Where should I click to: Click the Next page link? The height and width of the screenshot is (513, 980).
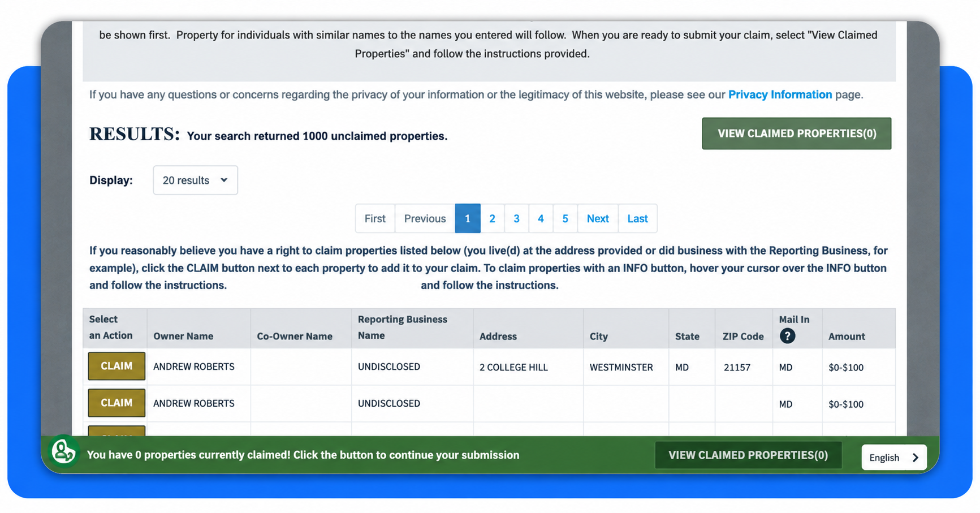pos(598,219)
